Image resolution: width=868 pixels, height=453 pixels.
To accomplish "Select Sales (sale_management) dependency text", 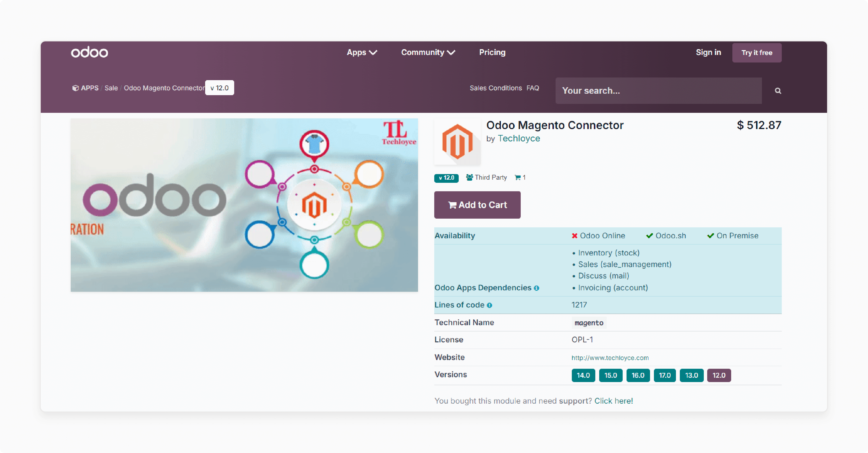I will tap(625, 264).
